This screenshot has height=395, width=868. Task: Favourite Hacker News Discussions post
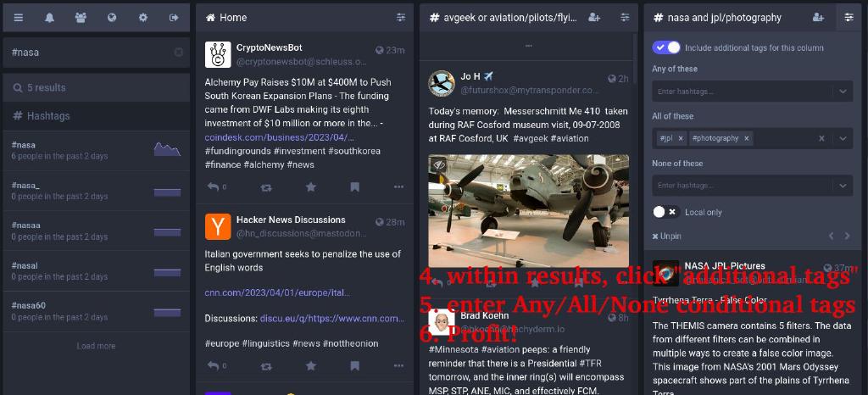point(311,365)
